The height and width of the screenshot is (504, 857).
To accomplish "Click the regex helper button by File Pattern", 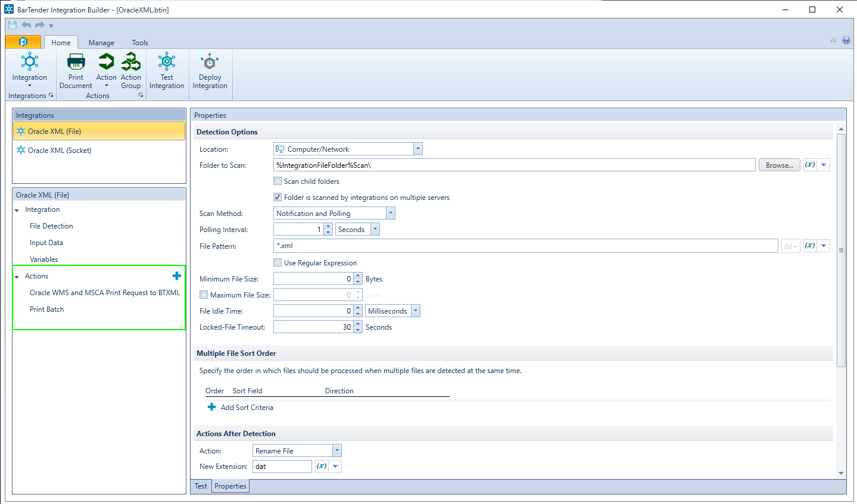I will coord(790,246).
